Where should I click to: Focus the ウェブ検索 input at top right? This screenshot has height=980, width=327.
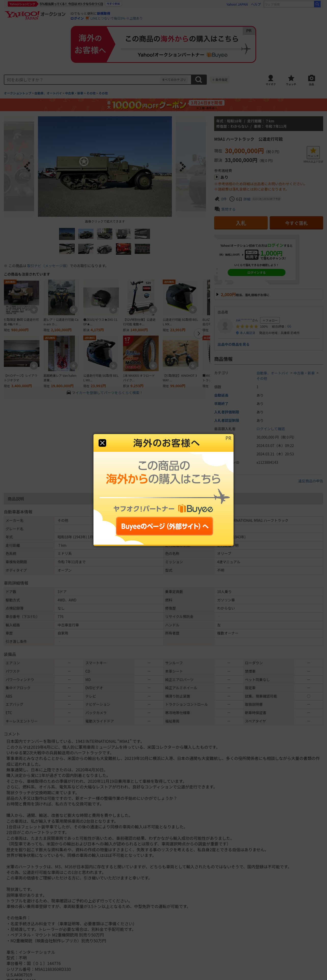point(289,4)
